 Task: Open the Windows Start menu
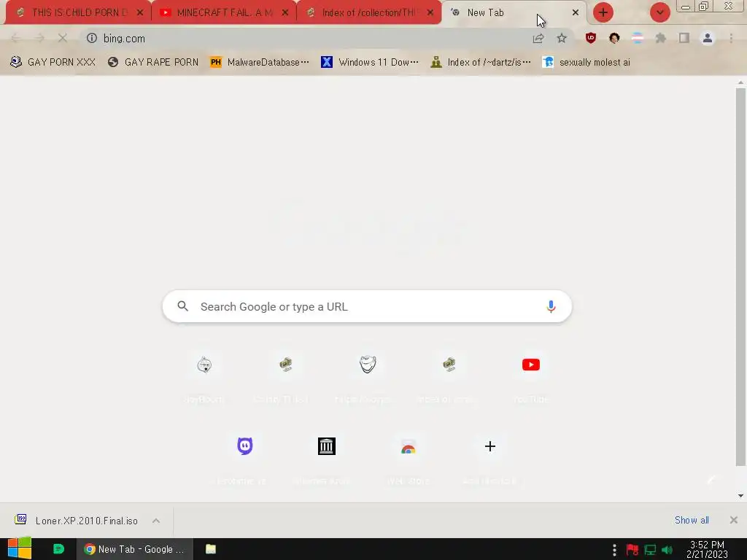coord(20,548)
